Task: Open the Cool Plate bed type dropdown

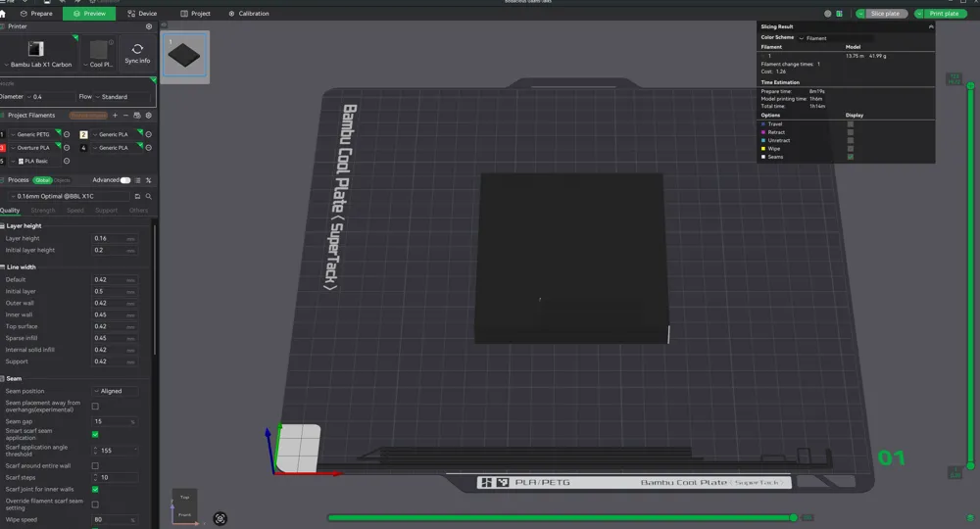Action: [x=99, y=65]
